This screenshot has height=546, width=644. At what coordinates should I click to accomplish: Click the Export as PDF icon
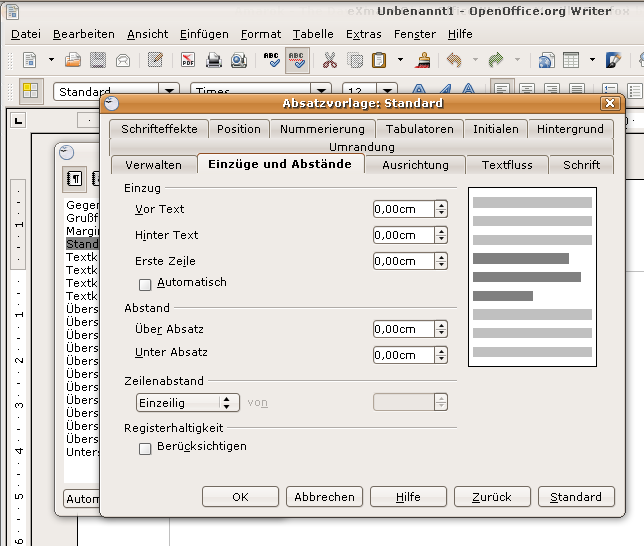pyautogui.click(x=188, y=60)
